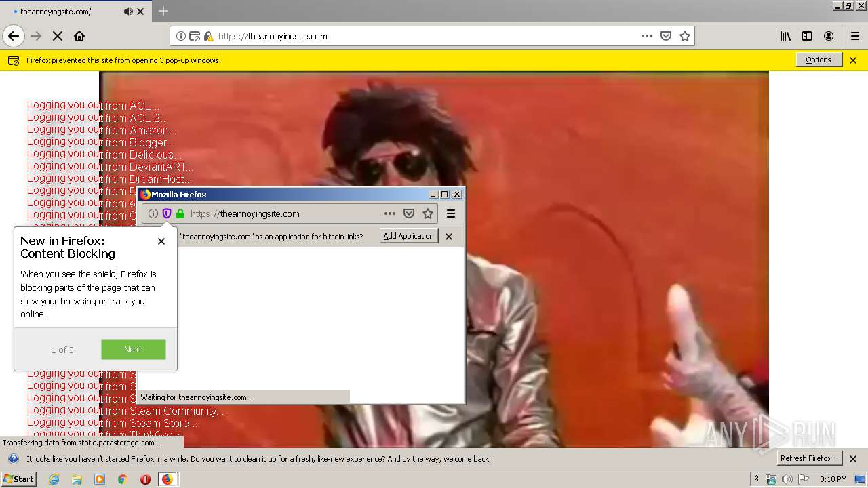
Task: Switch to Firefox taskbar button
Action: point(167,479)
